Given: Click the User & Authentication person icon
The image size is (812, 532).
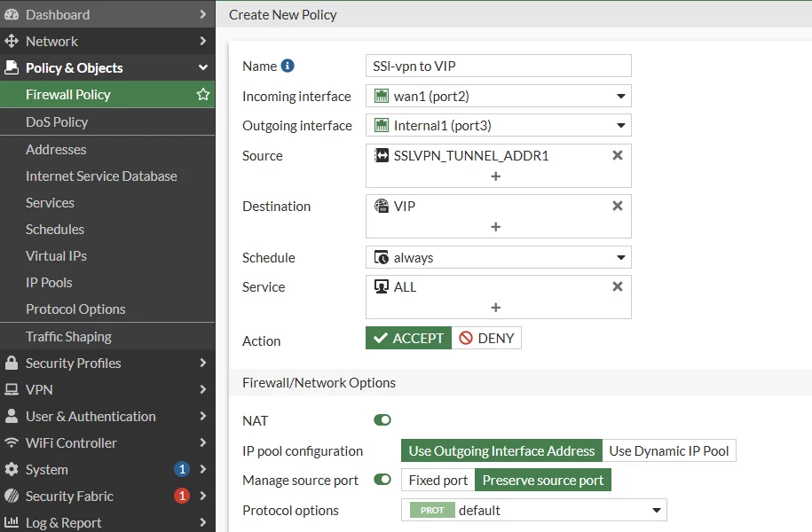Looking at the screenshot, I should click(12, 416).
